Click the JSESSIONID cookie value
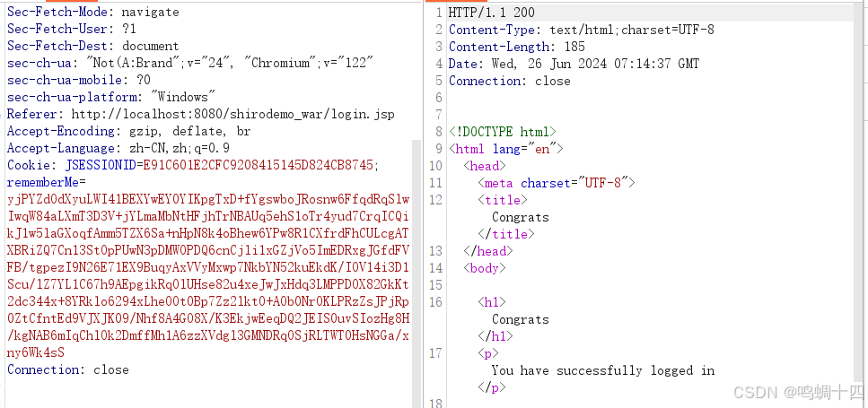This screenshot has height=408, width=868. (258, 165)
